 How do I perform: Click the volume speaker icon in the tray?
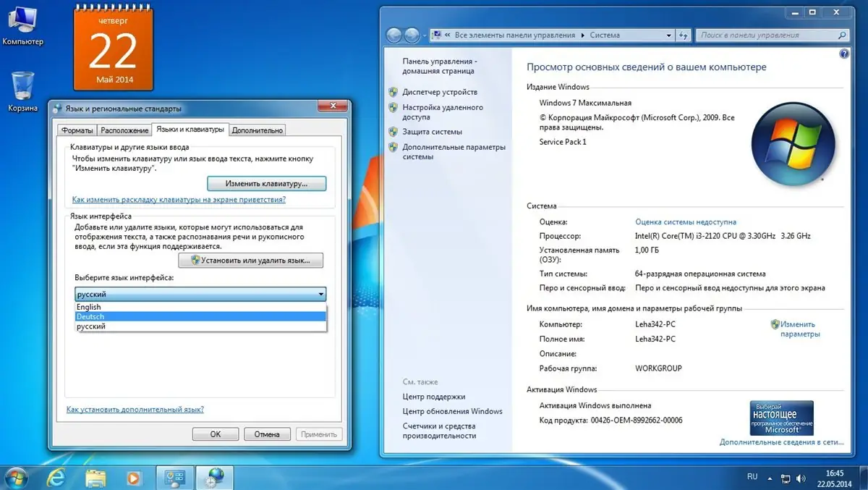tap(802, 478)
